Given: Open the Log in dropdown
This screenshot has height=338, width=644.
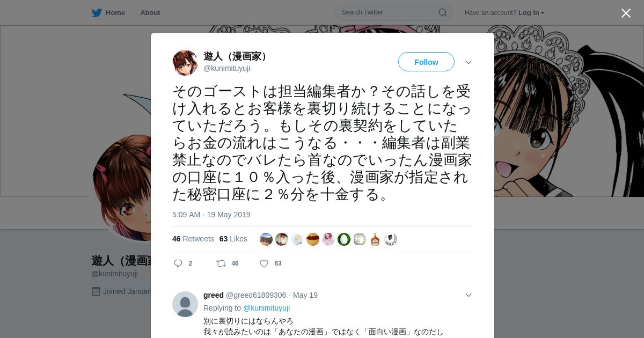Looking at the screenshot, I should click(531, 13).
